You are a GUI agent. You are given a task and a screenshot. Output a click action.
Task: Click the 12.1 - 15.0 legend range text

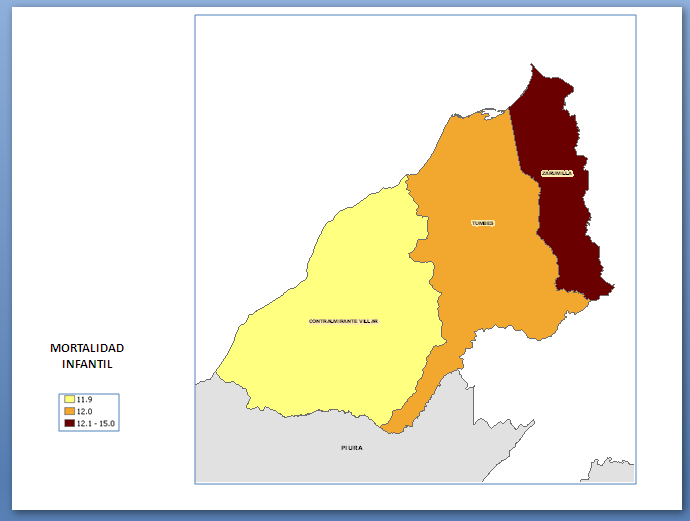pos(97,423)
